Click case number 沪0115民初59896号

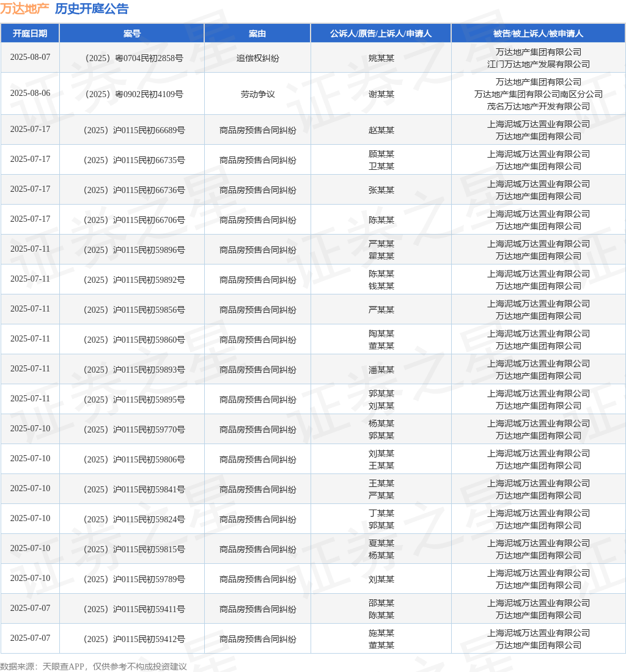pyautogui.click(x=134, y=250)
